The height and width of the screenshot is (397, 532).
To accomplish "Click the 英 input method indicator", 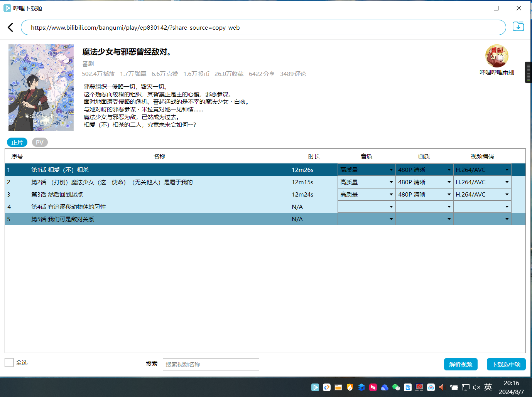I will [x=488, y=387].
